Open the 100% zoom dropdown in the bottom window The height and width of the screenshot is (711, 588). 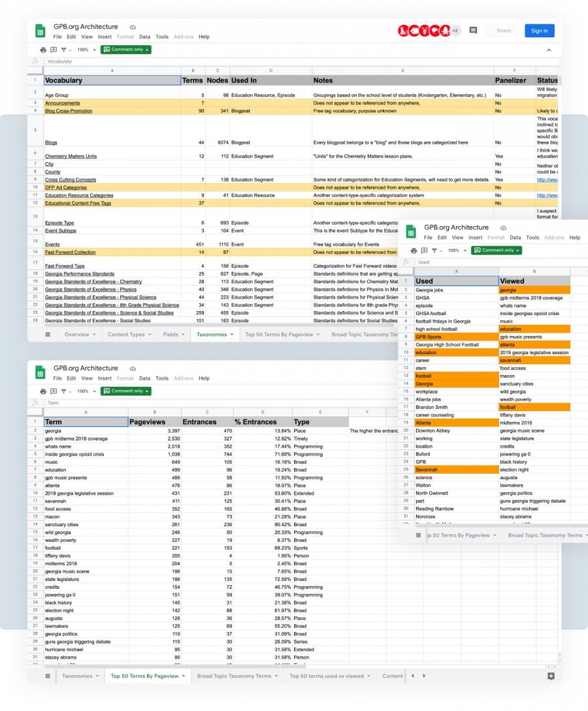(86, 391)
